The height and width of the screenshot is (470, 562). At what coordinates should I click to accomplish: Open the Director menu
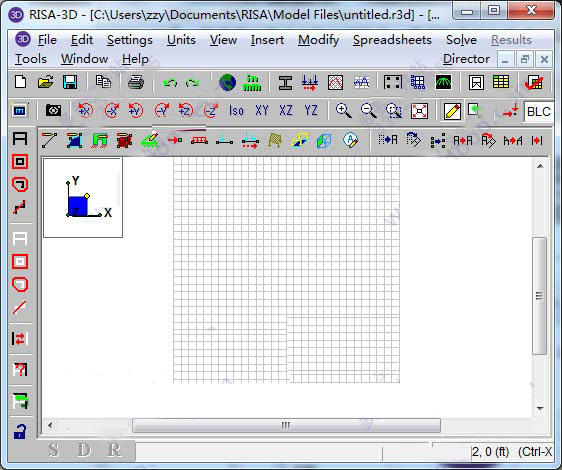(466, 59)
